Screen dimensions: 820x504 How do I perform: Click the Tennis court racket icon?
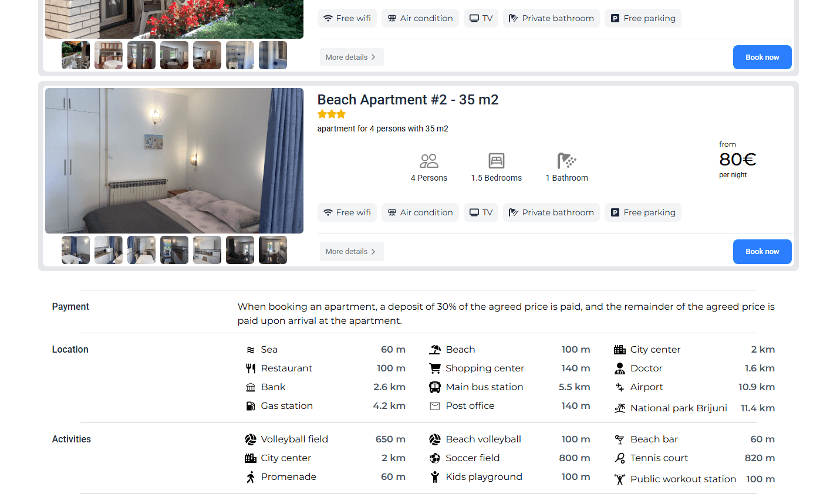(x=619, y=458)
